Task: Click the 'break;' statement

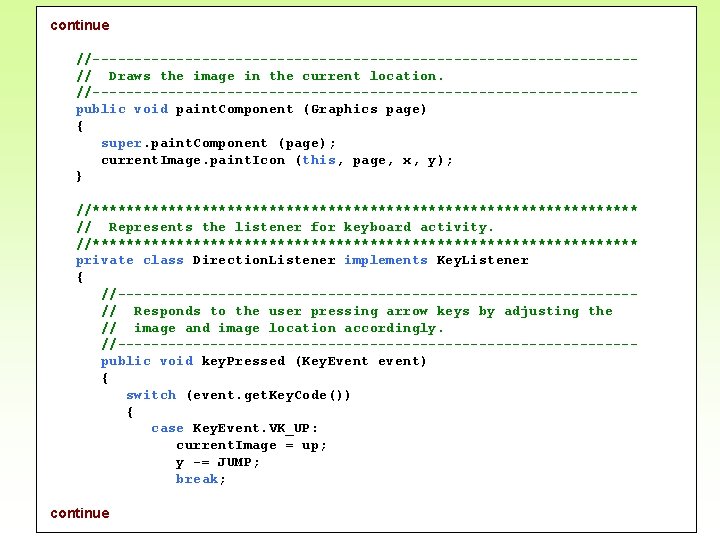Action: click(201, 479)
